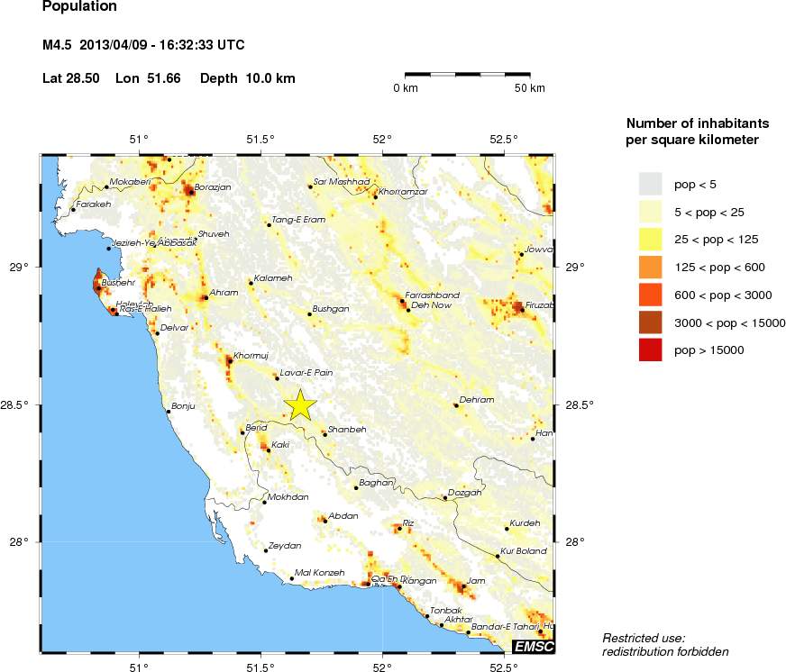Viewport: 786px width, 672px height.
Task: Select the Borazjan city marker dot
Action: point(190,191)
